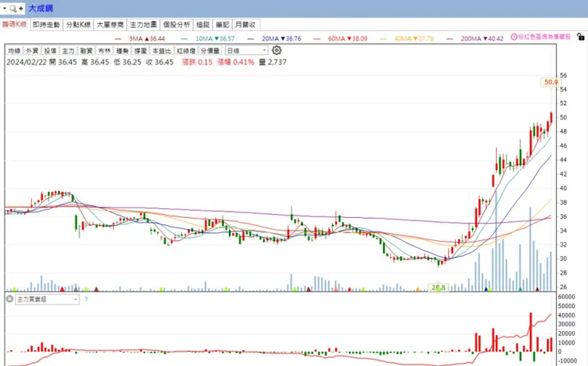The image size is (588, 366).
Task: Open the 追蹤 tab
Action: pyautogui.click(x=203, y=25)
